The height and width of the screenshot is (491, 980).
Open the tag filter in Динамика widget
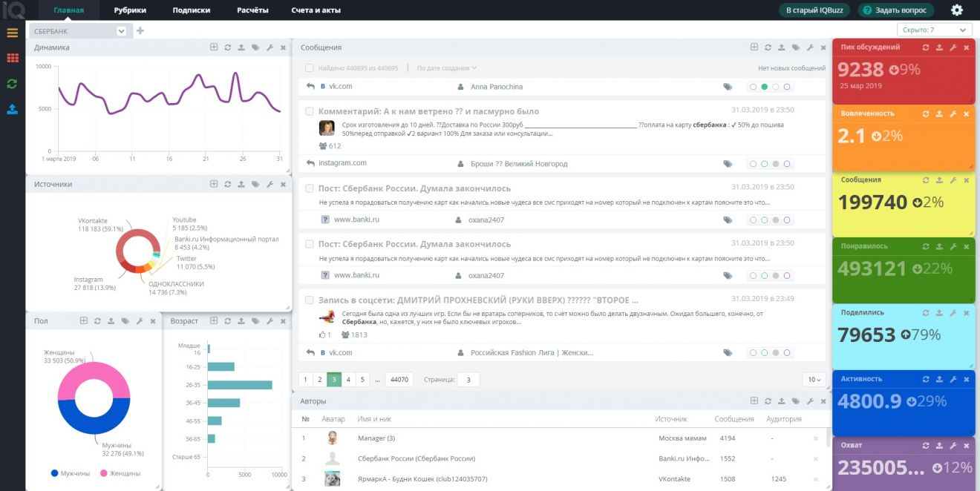click(x=255, y=47)
